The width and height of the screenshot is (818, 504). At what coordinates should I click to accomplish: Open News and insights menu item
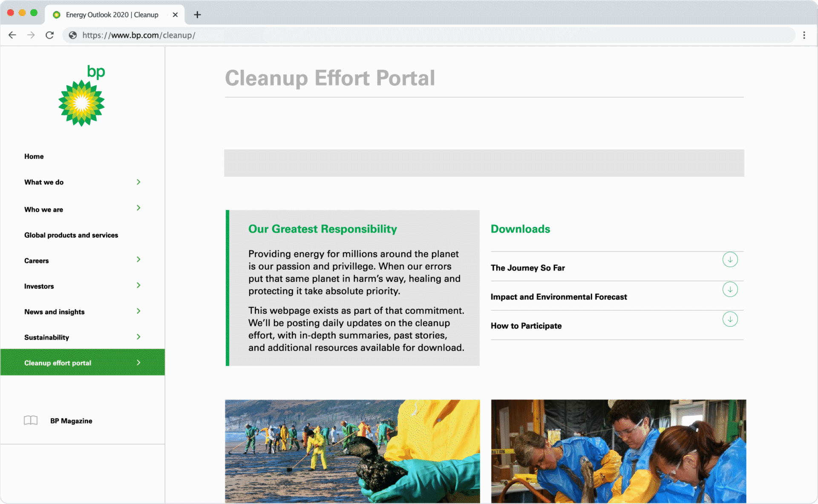coord(55,312)
